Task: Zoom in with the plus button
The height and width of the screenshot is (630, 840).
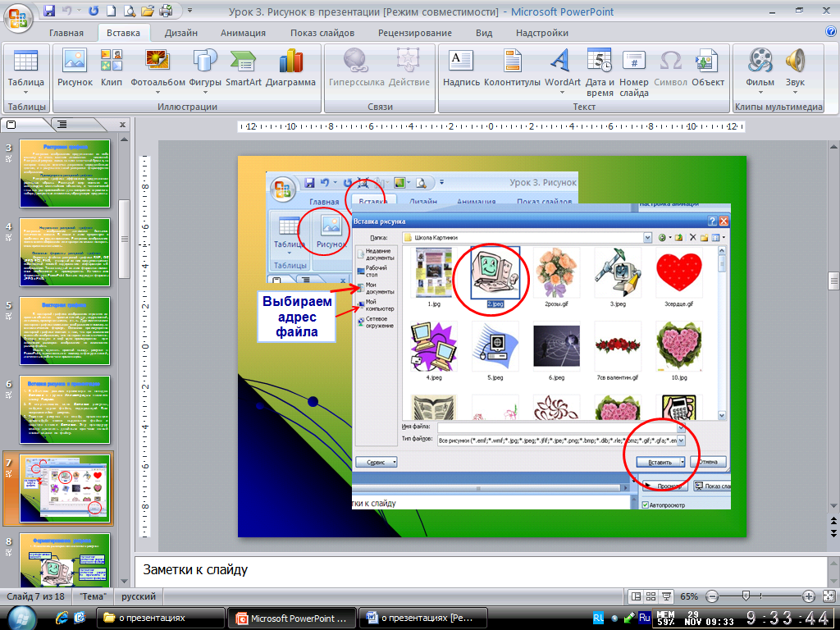Action: click(809, 596)
